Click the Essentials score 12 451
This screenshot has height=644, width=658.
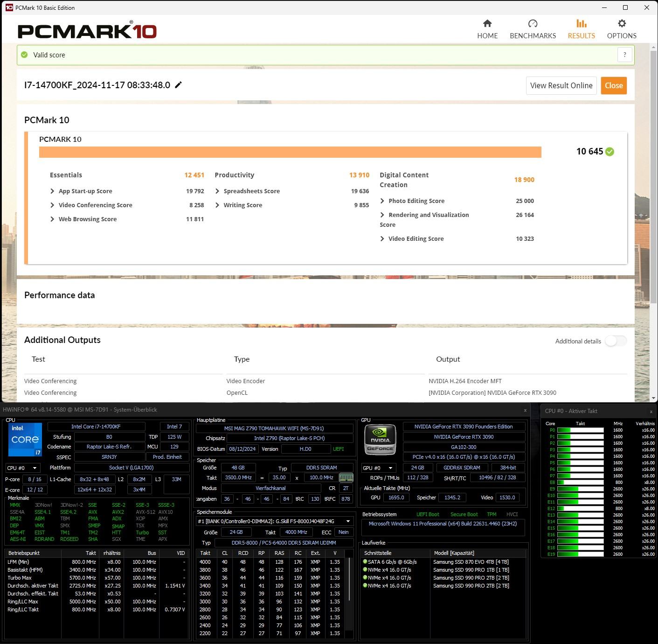click(194, 175)
